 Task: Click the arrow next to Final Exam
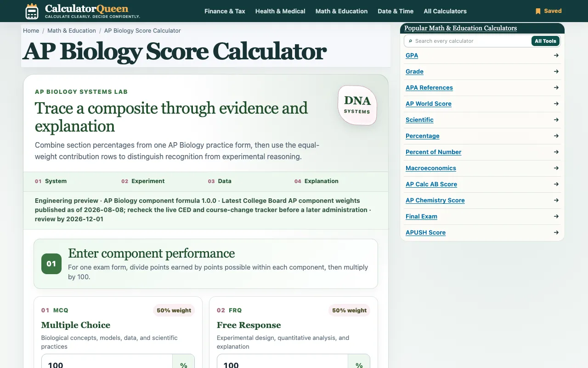(556, 216)
